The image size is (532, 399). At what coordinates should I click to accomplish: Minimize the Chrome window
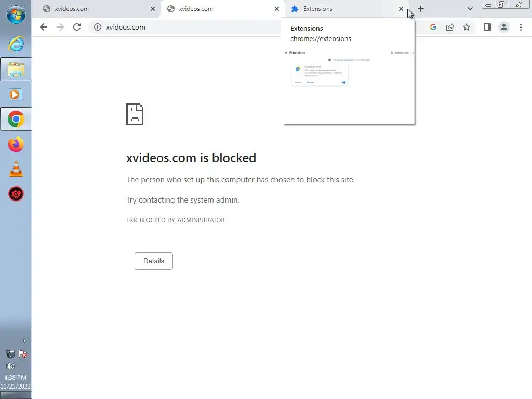(x=488, y=4)
